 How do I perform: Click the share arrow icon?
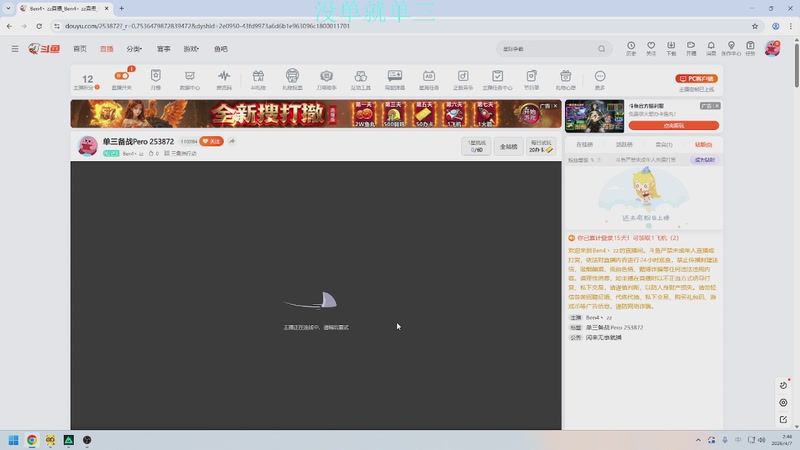click(232, 141)
